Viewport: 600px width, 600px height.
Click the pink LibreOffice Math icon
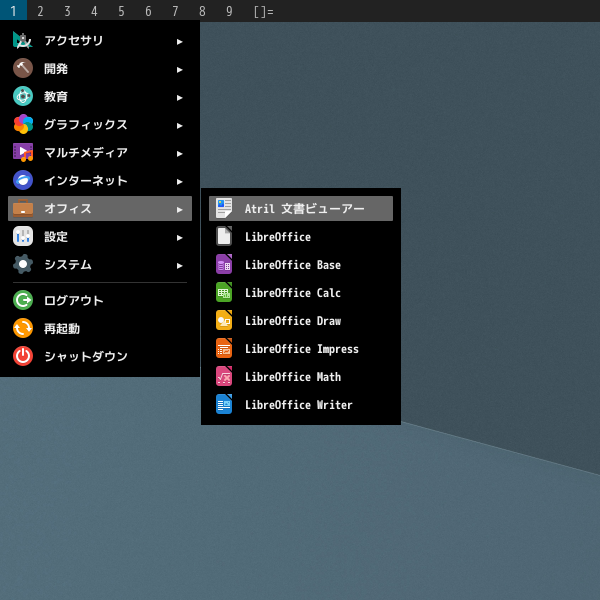[x=224, y=376]
